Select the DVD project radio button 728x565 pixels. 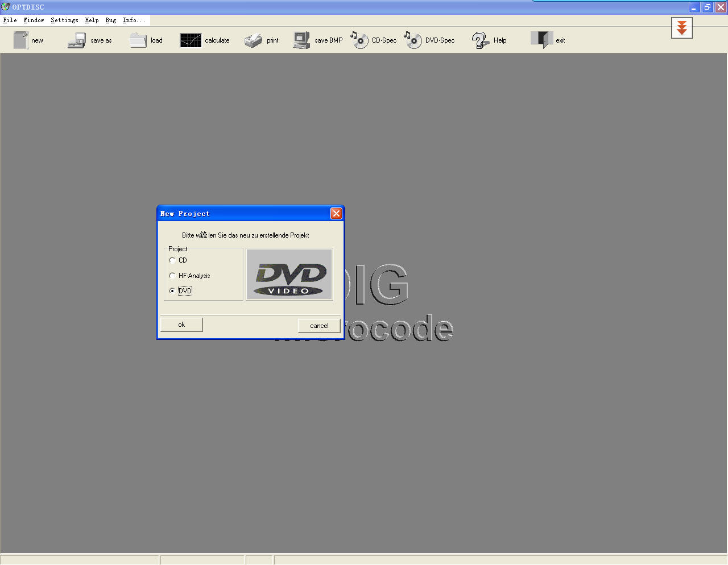pyautogui.click(x=172, y=291)
